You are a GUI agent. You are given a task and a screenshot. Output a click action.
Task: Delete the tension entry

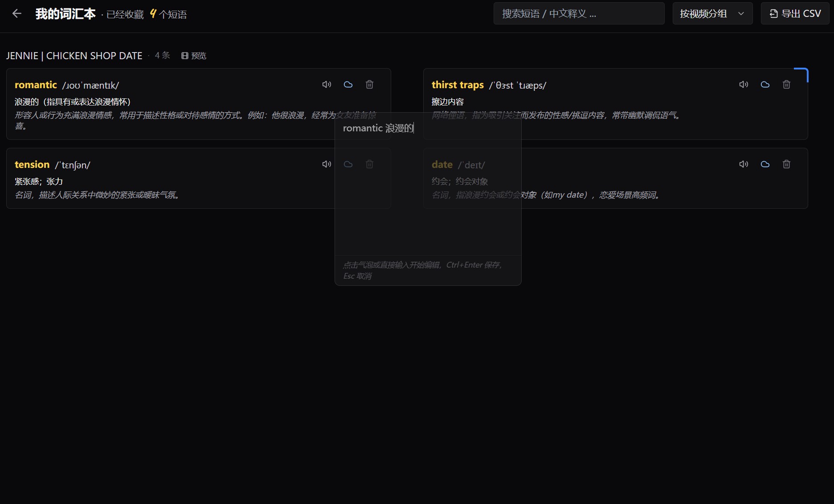point(369,164)
